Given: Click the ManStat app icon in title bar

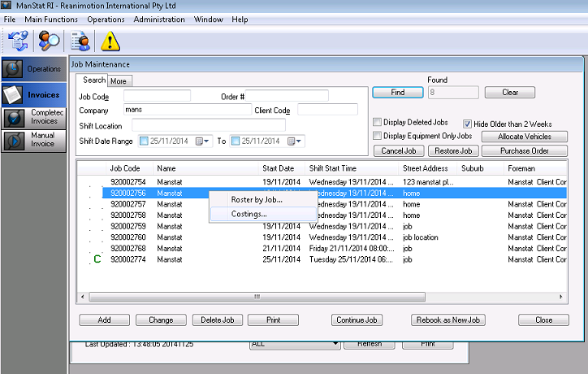Looking at the screenshot, I should click(6, 5).
